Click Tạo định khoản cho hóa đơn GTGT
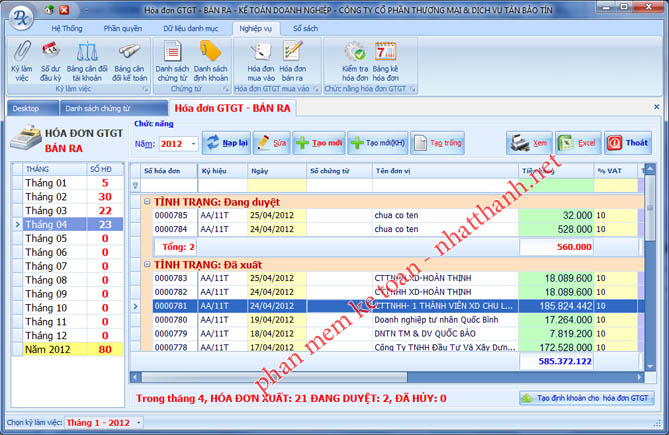This screenshot has height=435, width=669. [586, 398]
